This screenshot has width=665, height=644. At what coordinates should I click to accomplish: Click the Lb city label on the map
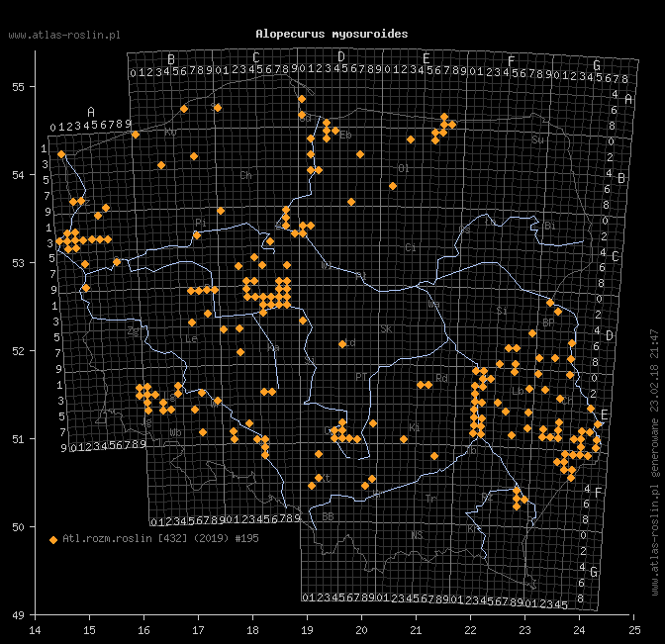coord(518,392)
